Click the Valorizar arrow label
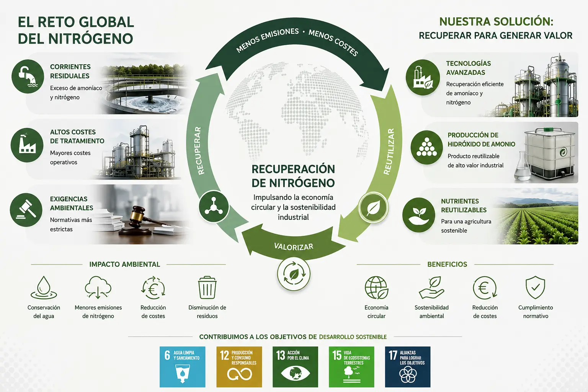This screenshot has width=588, height=392. click(294, 247)
